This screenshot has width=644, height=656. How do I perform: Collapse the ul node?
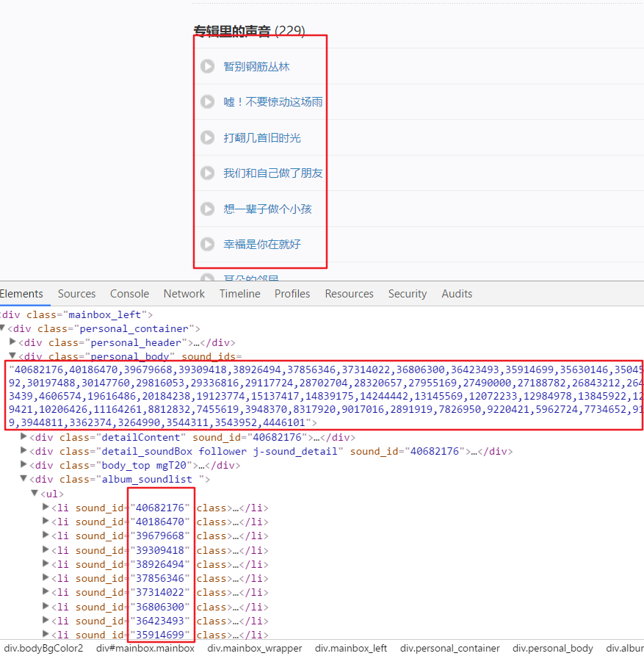[35, 493]
